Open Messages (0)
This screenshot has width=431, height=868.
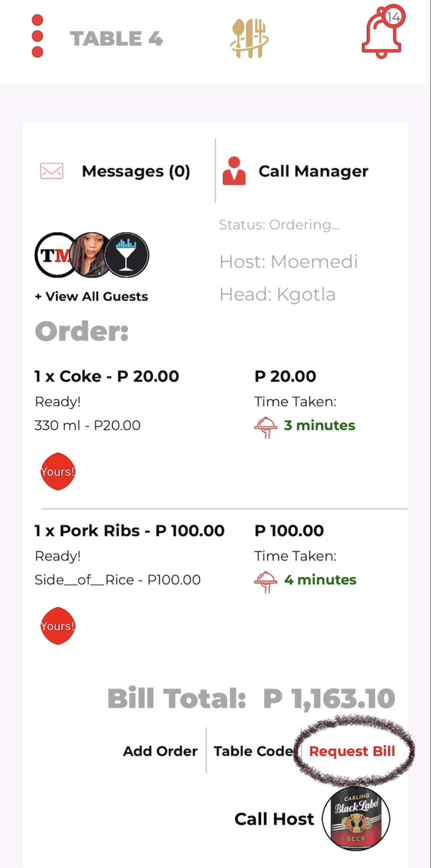tap(136, 171)
